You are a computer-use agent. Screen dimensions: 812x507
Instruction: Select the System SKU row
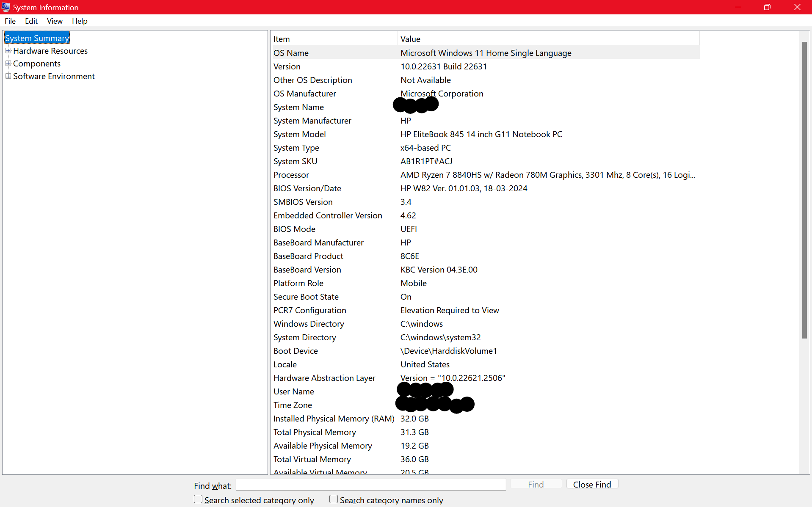[x=485, y=161]
